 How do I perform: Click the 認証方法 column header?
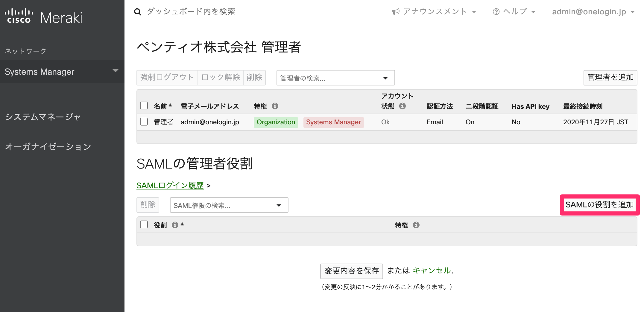click(x=440, y=106)
